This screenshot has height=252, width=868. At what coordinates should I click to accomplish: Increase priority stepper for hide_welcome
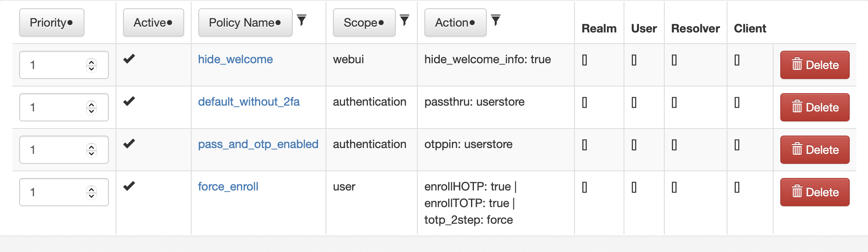pos(91,62)
